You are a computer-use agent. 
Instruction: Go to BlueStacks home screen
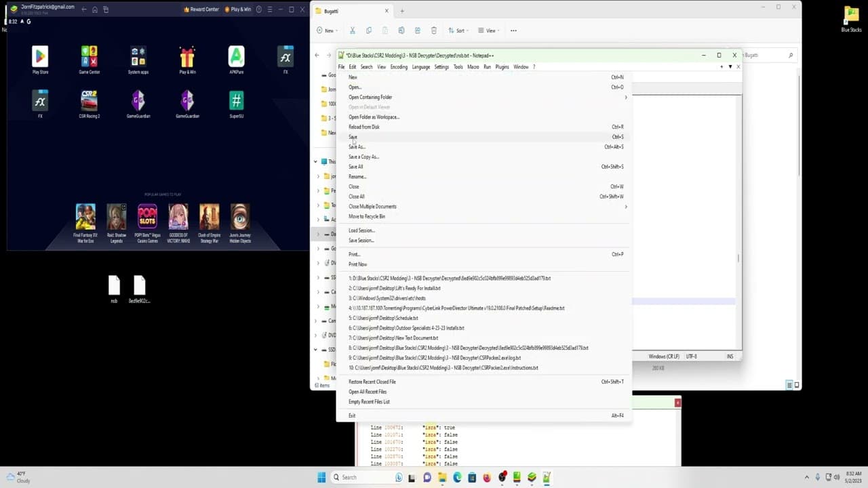95,9
